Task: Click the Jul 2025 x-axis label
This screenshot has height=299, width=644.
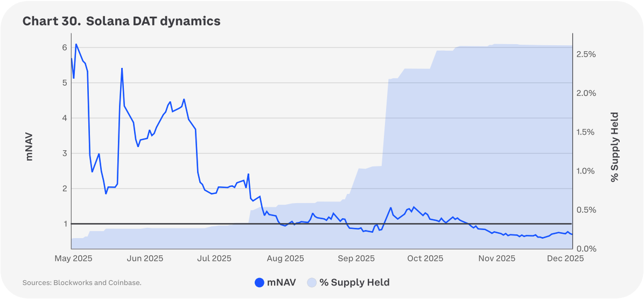Action: coord(213,259)
